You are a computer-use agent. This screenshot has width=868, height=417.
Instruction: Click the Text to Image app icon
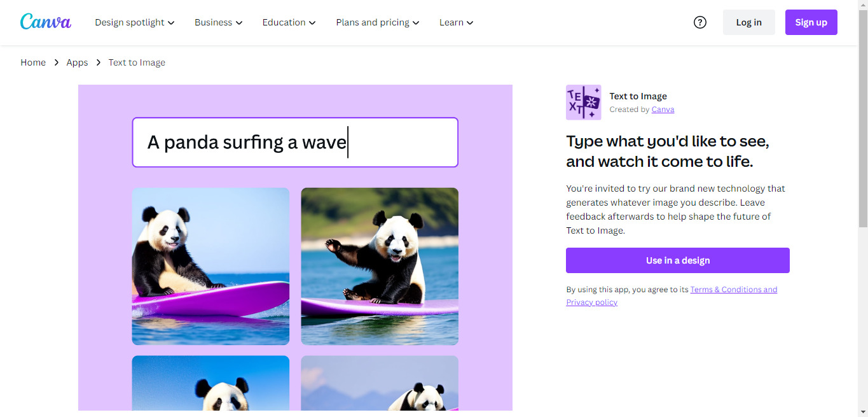click(583, 102)
